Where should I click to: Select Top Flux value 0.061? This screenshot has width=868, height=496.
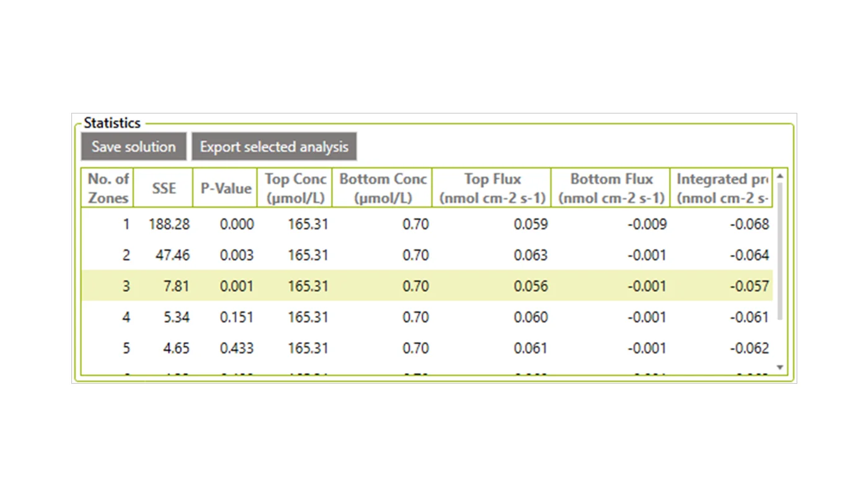point(531,348)
